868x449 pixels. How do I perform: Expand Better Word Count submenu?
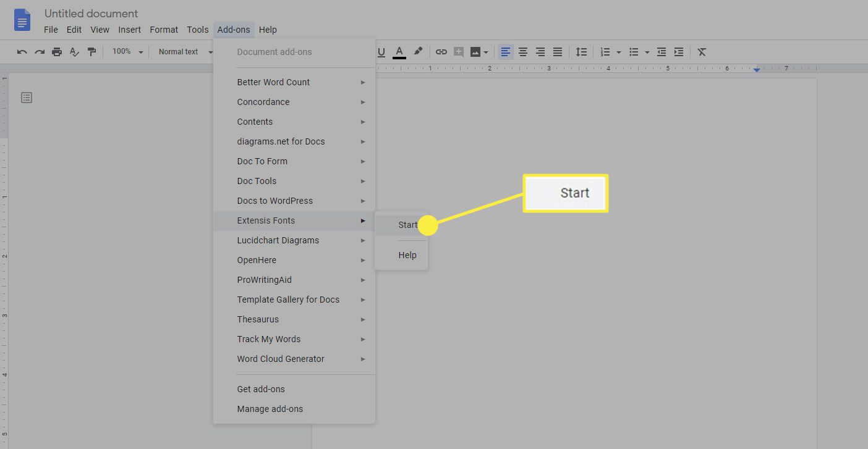tap(294, 82)
